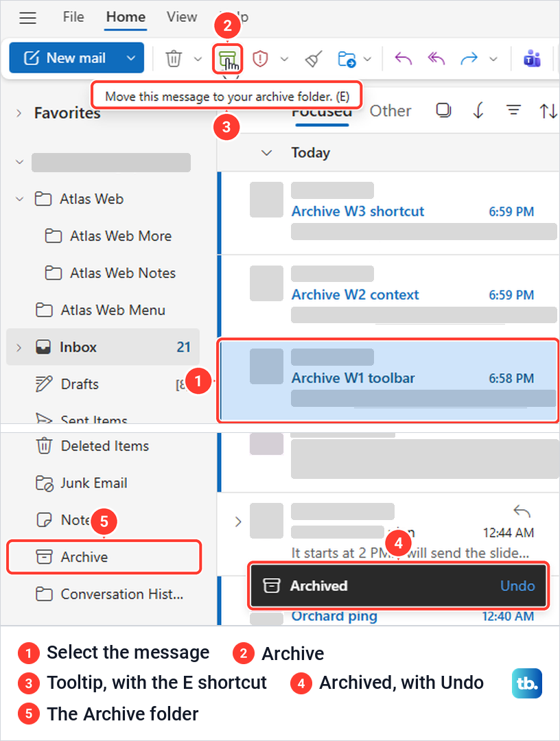Viewport: 560px width, 741px height.
Task: Select the Archive W1 toolbar email
Action: (388, 380)
